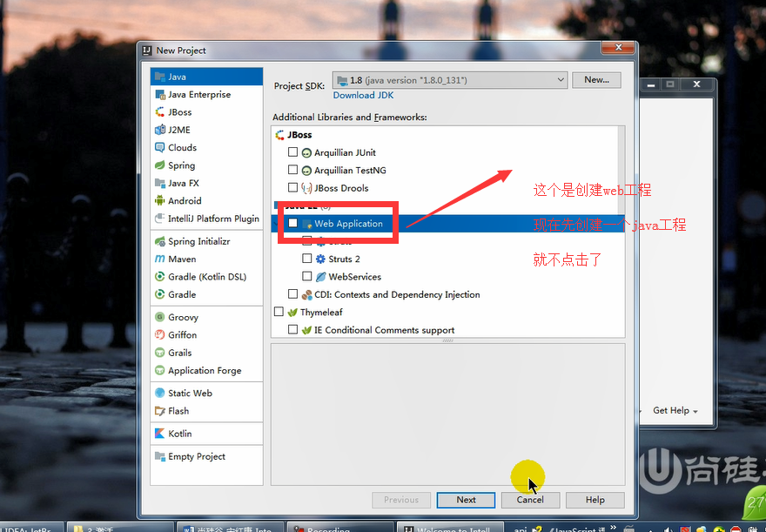Select Java Enterprise project type

pyautogui.click(x=206, y=94)
